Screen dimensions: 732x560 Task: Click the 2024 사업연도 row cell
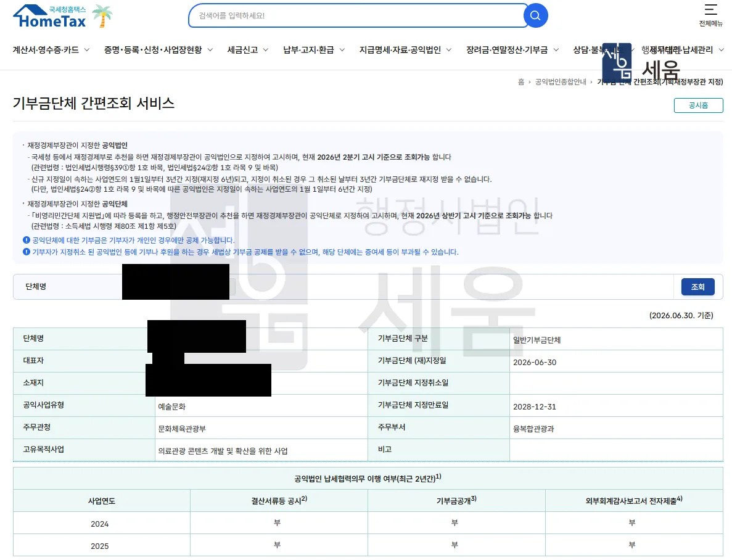[x=102, y=524]
